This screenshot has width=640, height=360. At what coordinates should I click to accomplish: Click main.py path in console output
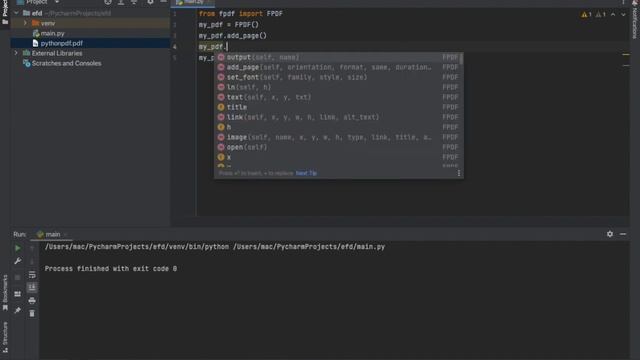click(x=309, y=247)
